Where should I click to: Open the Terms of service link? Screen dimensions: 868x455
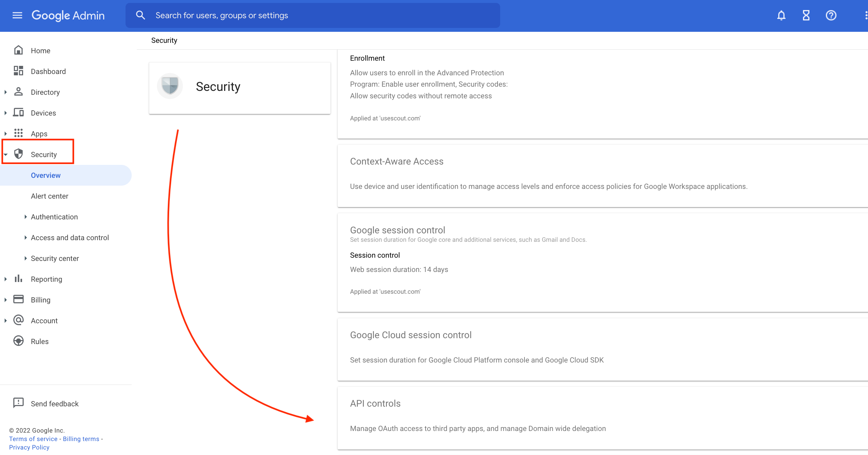pos(33,438)
